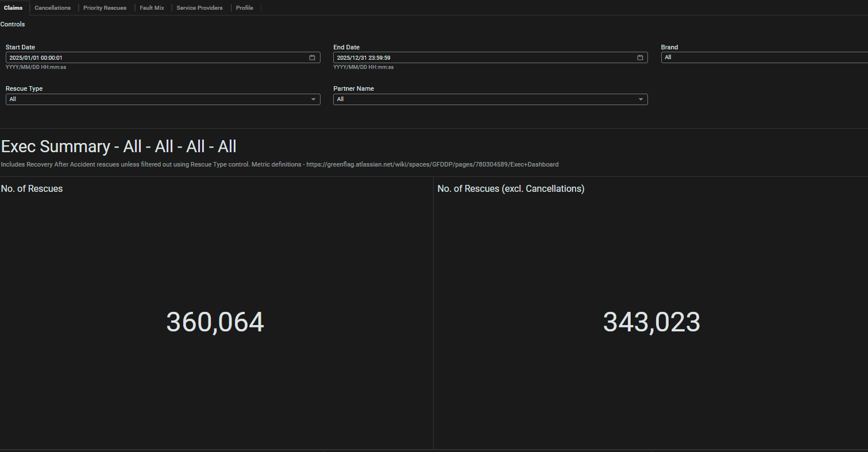This screenshot has width=868, height=452.
Task: Select the Claims tab
Action: [x=13, y=8]
